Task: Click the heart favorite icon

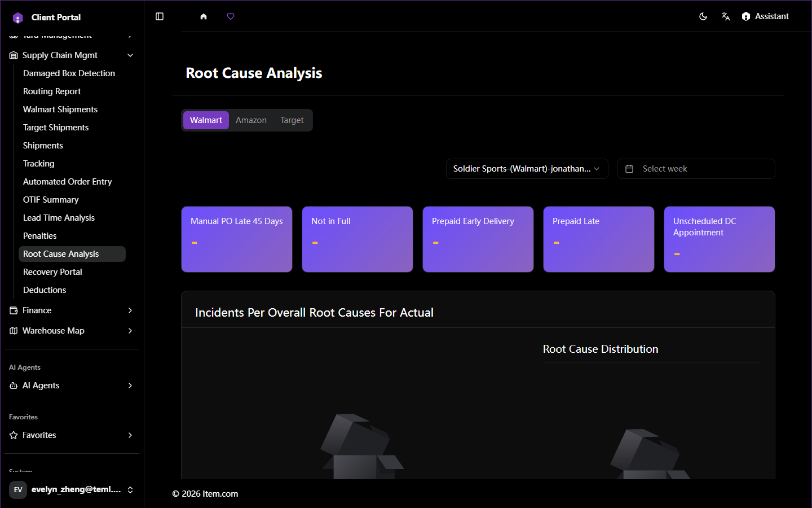Action: tap(231, 16)
